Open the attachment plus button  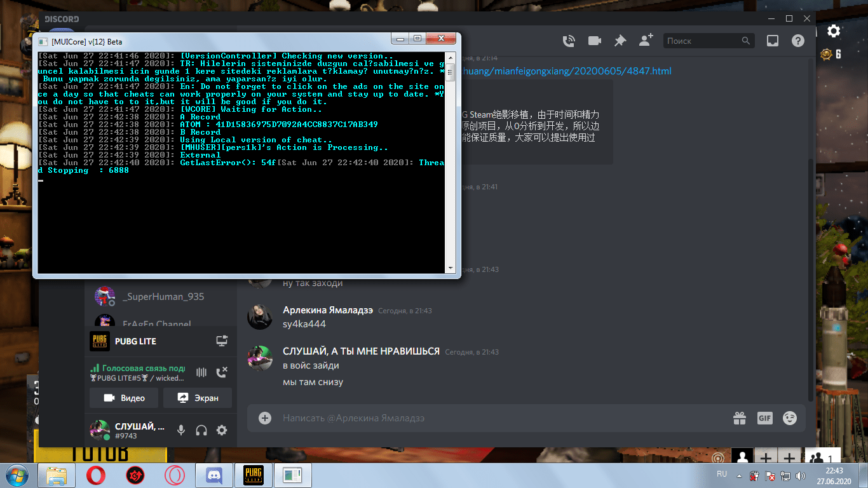265,418
